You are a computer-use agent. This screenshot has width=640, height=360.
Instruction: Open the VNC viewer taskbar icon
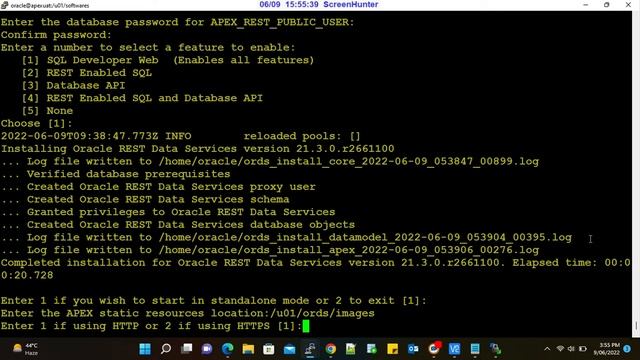(454, 349)
